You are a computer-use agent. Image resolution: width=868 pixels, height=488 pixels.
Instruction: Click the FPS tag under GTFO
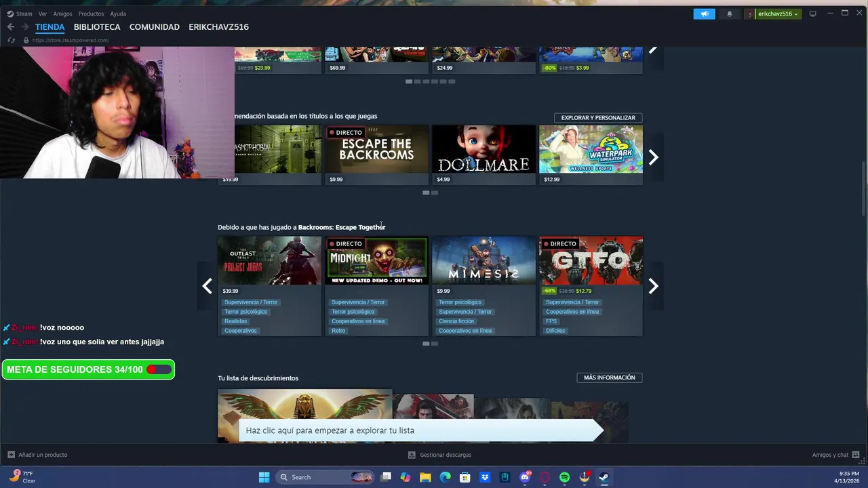pyautogui.click(x=551, y=321)
